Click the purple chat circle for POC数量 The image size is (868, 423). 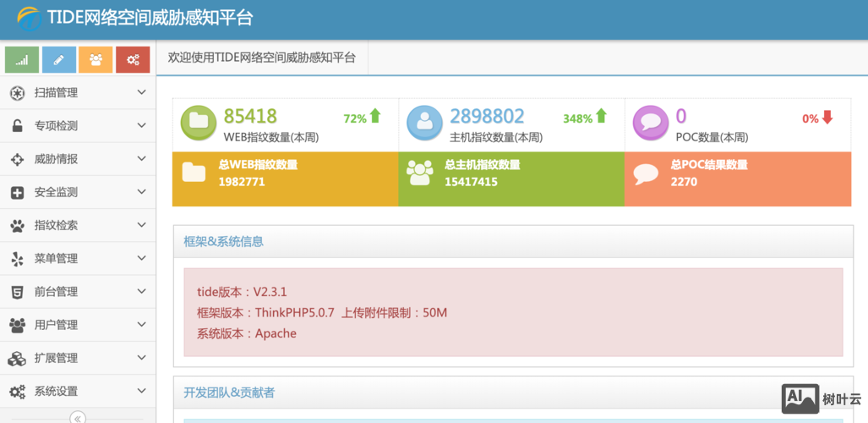click(651, 123)
